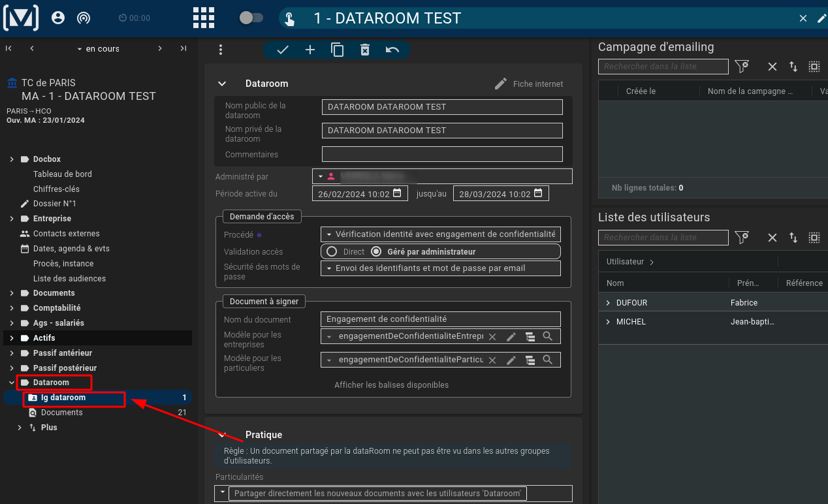Image resolution: width=828 pixels, height=504 pixels.
Task: Click the Nom public de la dataroom field
Action: coord(442,107)
